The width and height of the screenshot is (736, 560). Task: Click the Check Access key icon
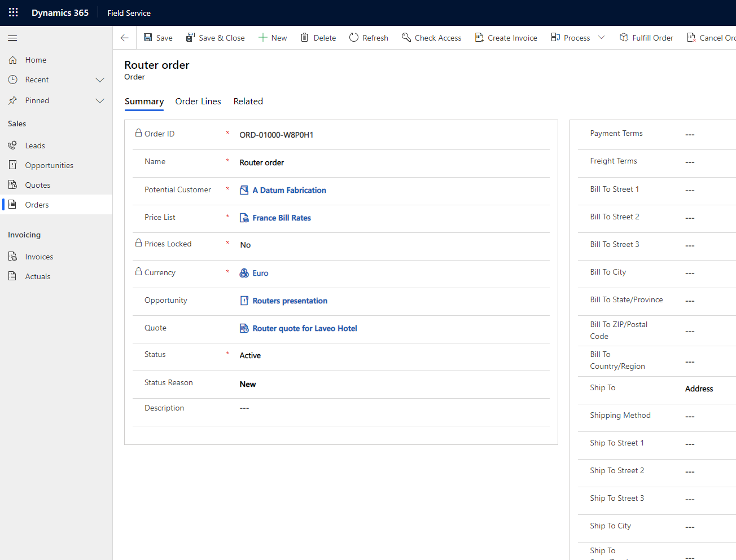pos(406,37)
